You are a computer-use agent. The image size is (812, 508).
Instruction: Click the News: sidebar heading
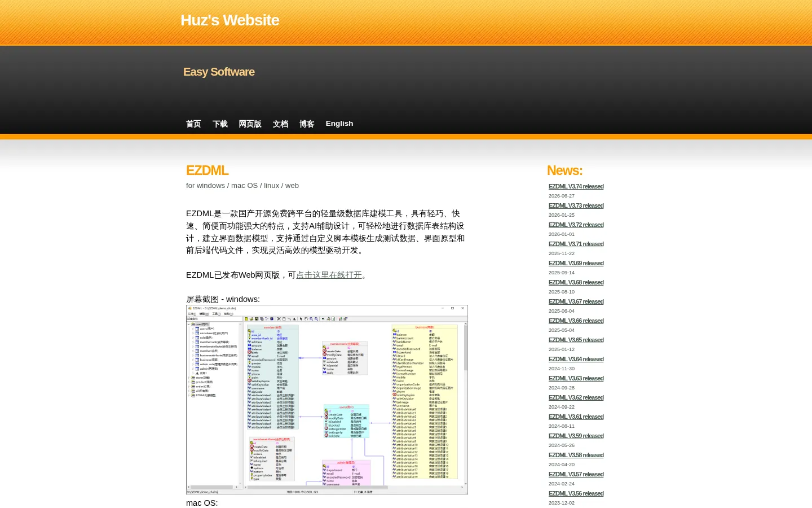coord(564,170)
